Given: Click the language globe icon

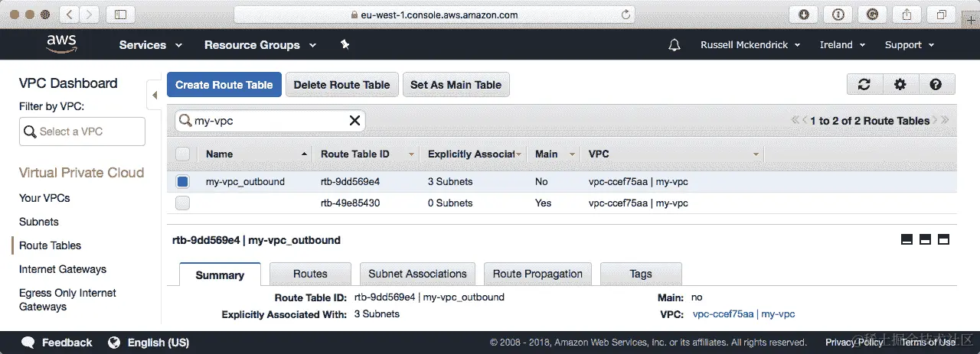Looking at the screenshot, I should click(114, 343).
